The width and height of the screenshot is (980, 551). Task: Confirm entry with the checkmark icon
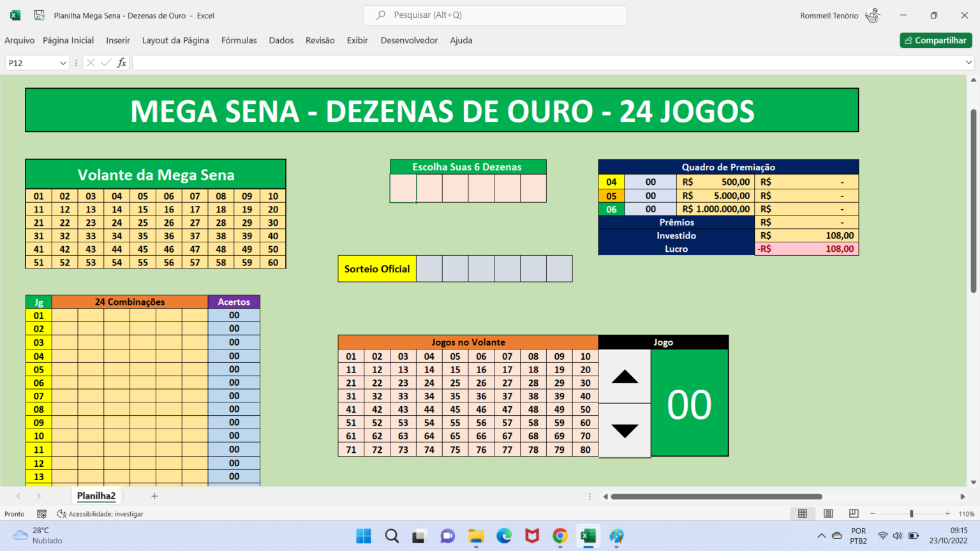pos(106,62)
